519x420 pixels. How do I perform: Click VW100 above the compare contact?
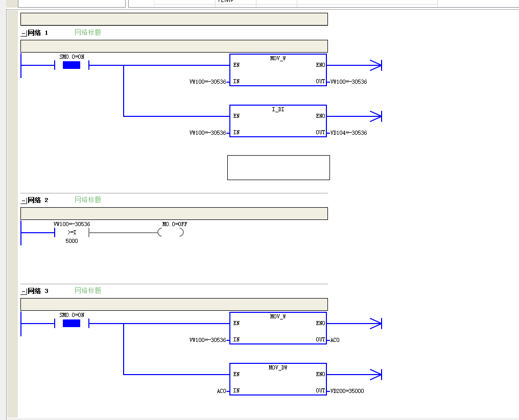tap(72, 224)
